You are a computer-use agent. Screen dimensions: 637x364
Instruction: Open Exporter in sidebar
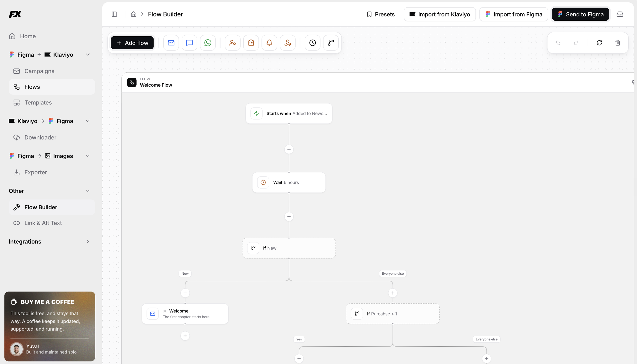click(52, 172)
